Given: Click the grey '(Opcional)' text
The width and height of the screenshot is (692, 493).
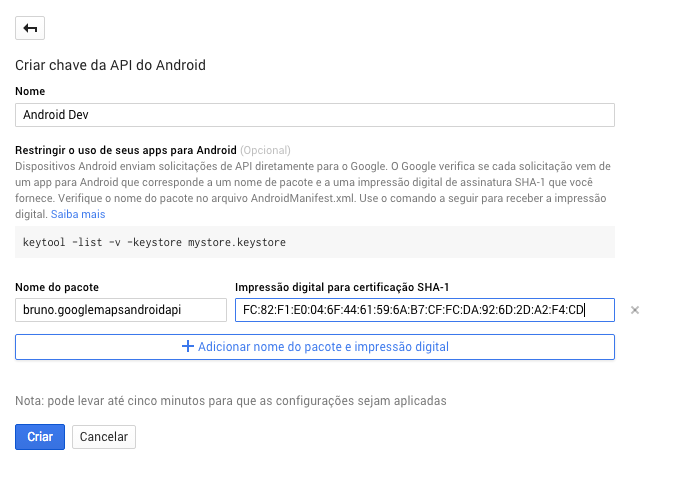Looking at the screenshot, I should tap(264, 150).
